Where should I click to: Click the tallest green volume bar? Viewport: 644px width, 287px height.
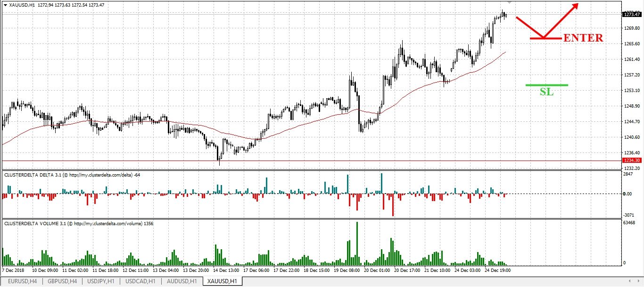coord(357,244)
